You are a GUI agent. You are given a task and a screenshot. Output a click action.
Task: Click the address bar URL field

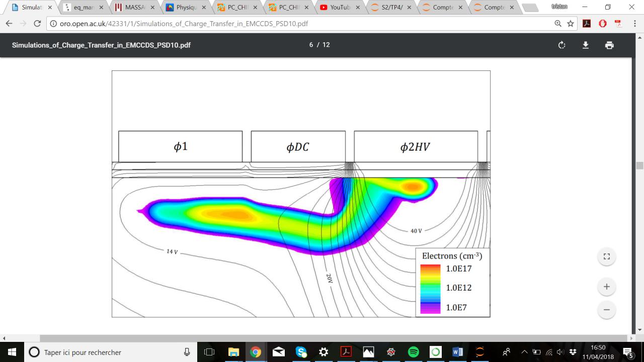[x=302, y=24]
